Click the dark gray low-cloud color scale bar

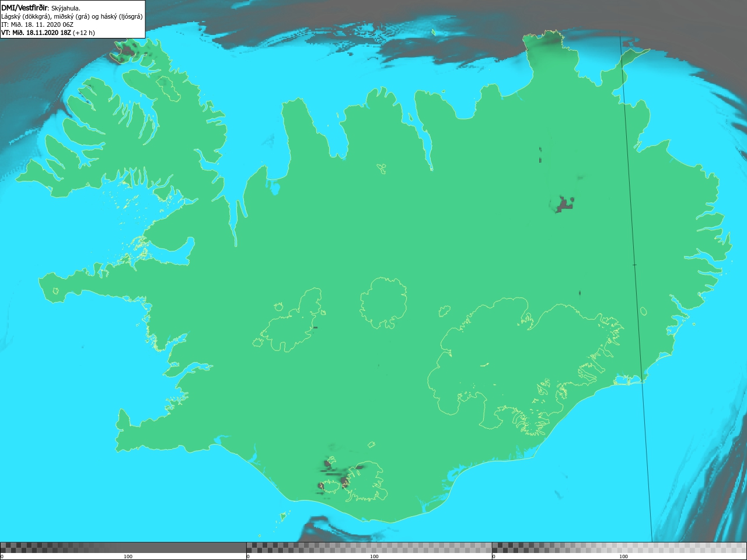point(123,548)
